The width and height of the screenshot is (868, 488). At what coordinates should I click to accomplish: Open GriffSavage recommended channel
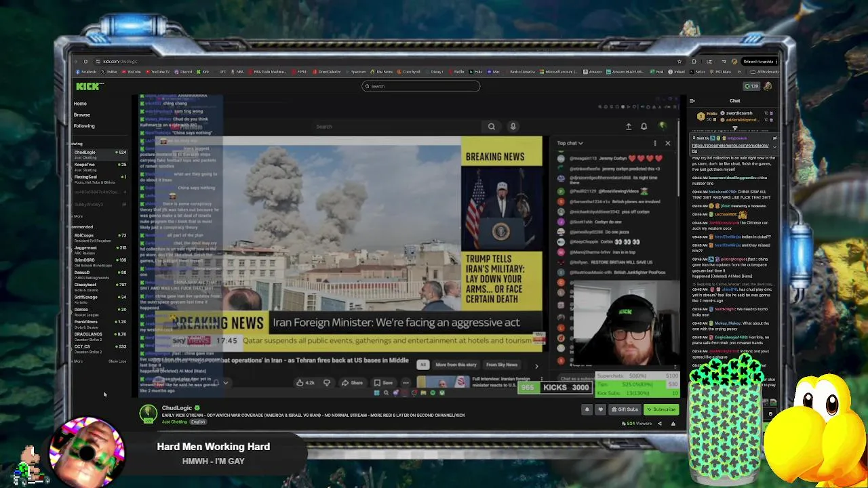[x=100, y=299]
